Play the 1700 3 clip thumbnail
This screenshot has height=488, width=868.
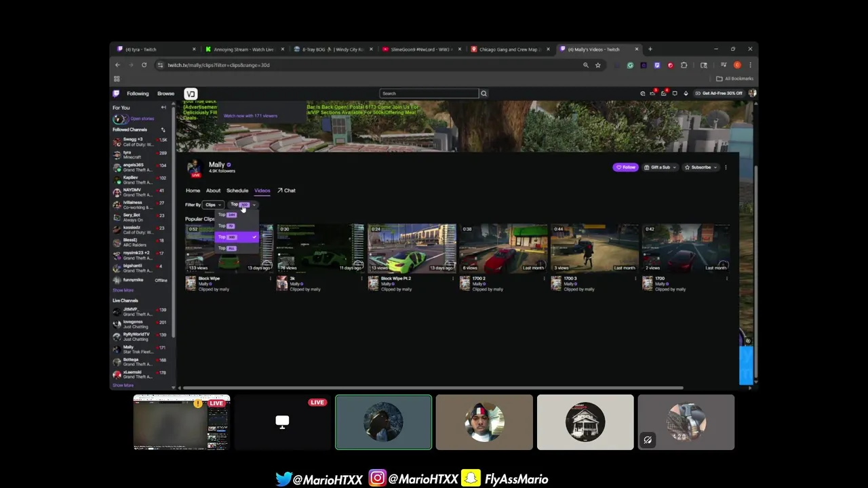pyautogui.click(x=594, y=248)
